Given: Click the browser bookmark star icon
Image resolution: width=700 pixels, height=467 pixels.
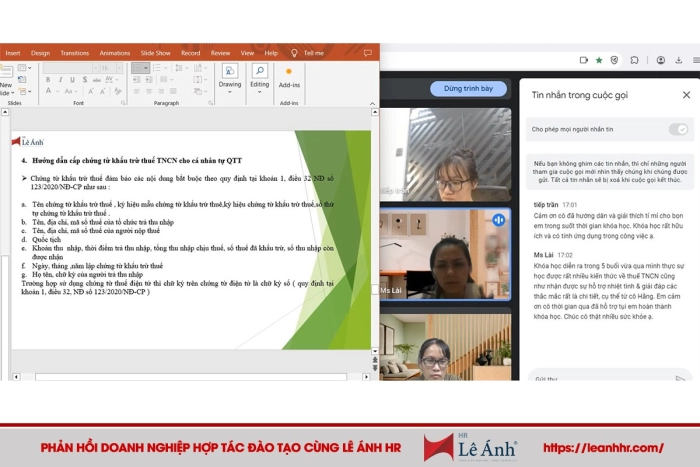Looking at the screenshot, I should 599,60.
